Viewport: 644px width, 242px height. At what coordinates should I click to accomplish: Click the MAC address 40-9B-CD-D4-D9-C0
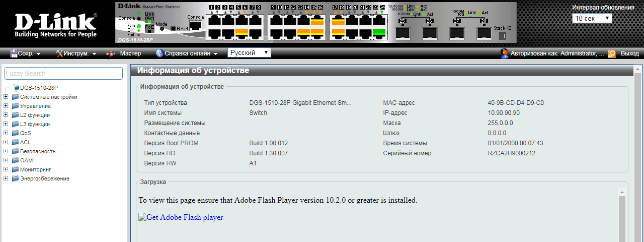516,103
